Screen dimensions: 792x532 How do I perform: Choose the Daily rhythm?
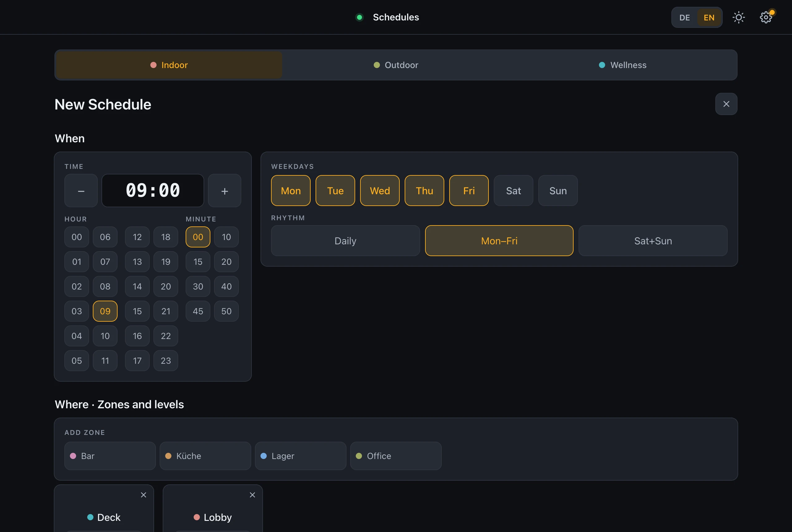click(x=346, y=241)
